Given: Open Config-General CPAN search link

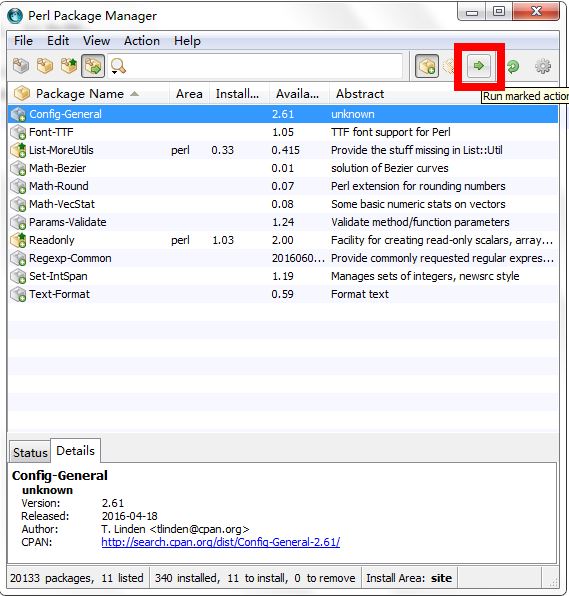Looking at the screenshot, I should click(x=221, y=542).
